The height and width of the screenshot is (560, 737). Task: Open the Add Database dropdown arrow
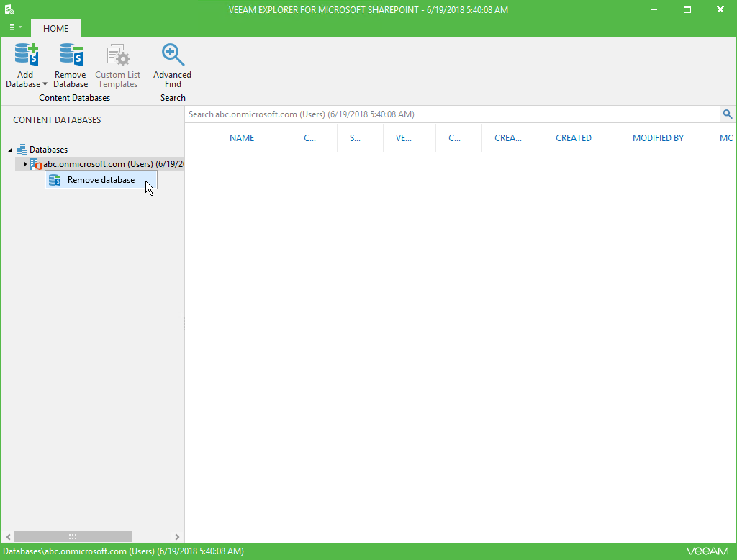[x=45, y=84]
